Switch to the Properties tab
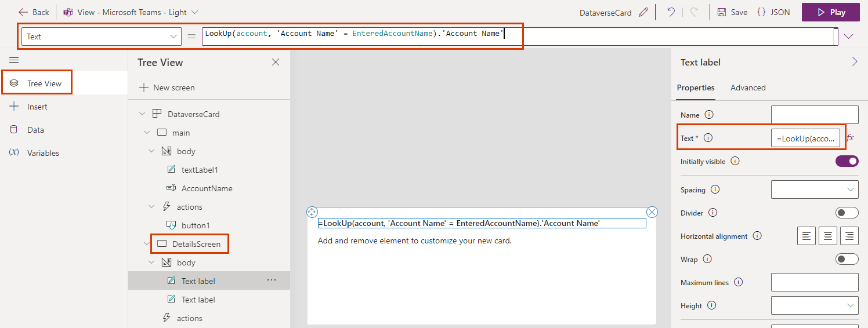 [x=696, y=88]
